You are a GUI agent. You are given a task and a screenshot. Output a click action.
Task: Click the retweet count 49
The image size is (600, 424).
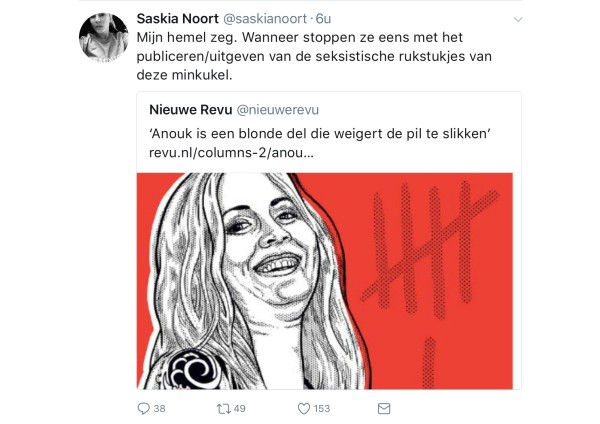point(240,409)
